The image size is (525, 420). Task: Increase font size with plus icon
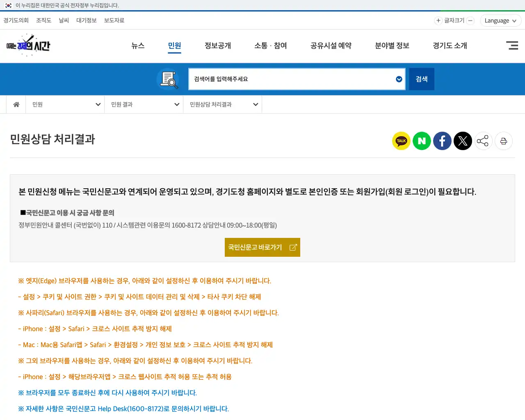438,21
